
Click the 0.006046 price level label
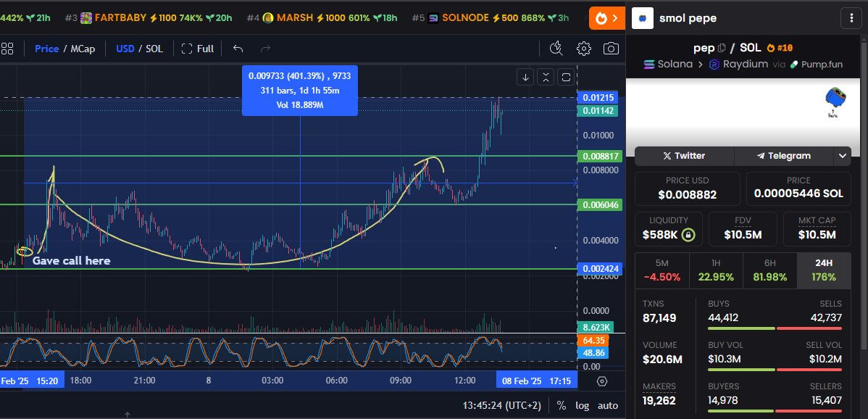599,205
